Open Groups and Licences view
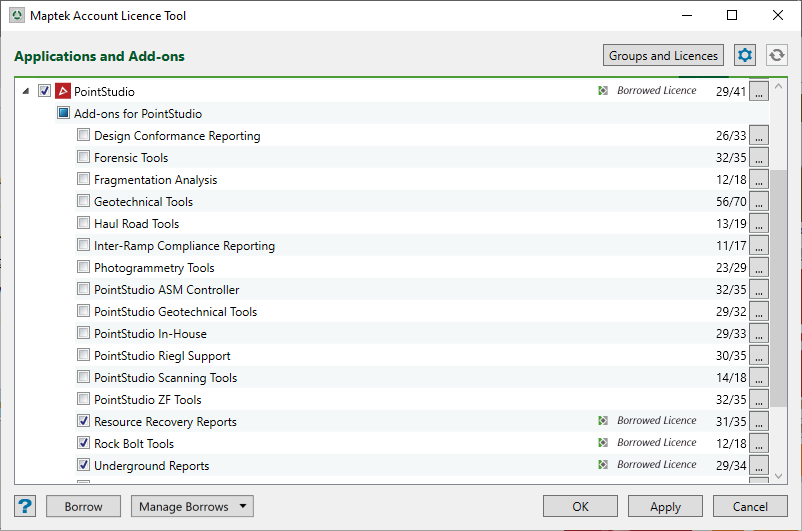Screen dimensions: 802x531 663,55
